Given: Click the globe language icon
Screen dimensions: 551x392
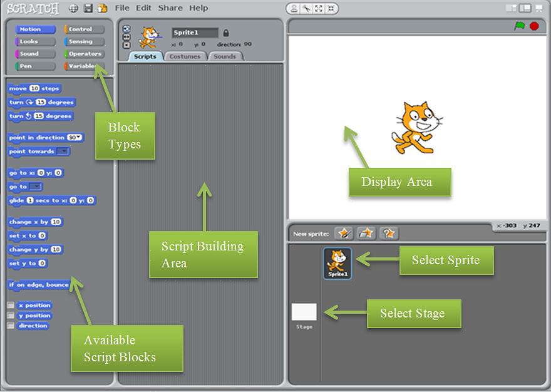Looking at the screenshot, I should point(73,8).
